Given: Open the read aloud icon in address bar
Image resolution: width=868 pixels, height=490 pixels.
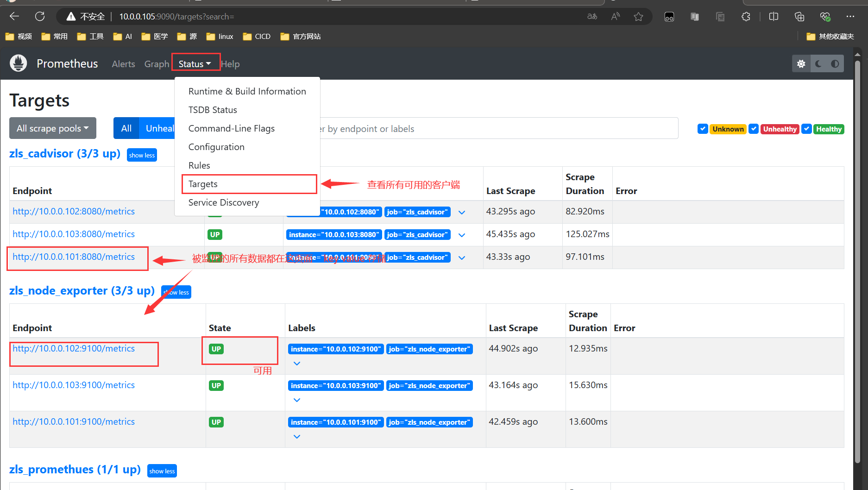Looking at the screenshot, I should point(616,17).
